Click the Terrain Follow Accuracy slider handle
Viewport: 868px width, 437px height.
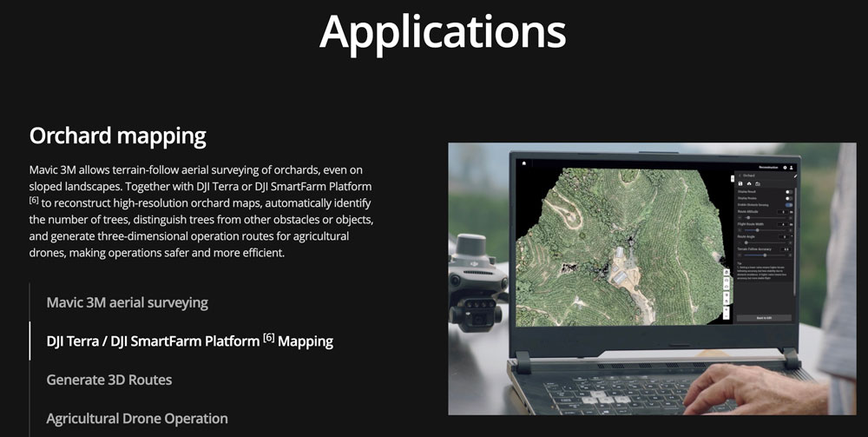coord(765,255)
